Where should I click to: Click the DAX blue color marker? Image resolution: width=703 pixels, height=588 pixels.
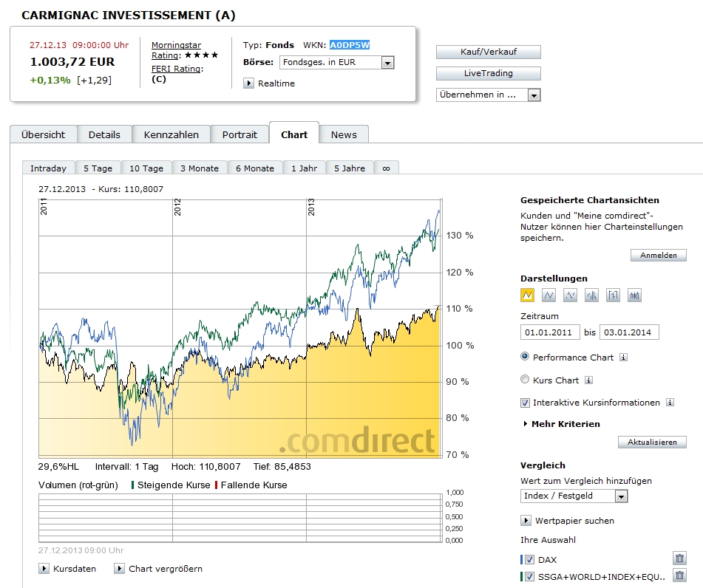522,560
